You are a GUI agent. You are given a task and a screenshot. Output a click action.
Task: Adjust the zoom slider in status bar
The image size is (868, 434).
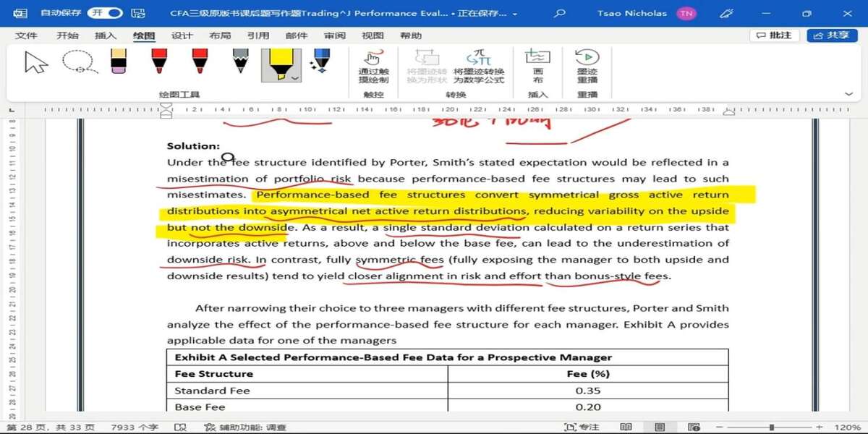[771, 427]
